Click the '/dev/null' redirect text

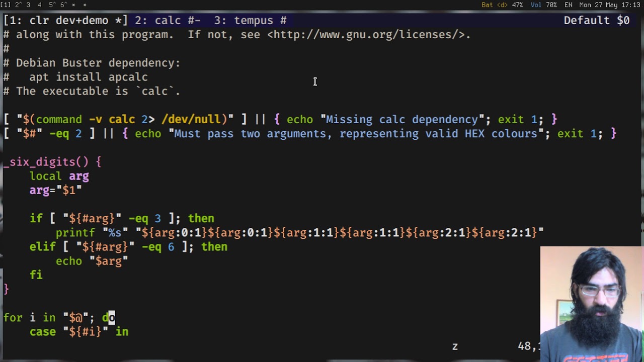[191, 119]
